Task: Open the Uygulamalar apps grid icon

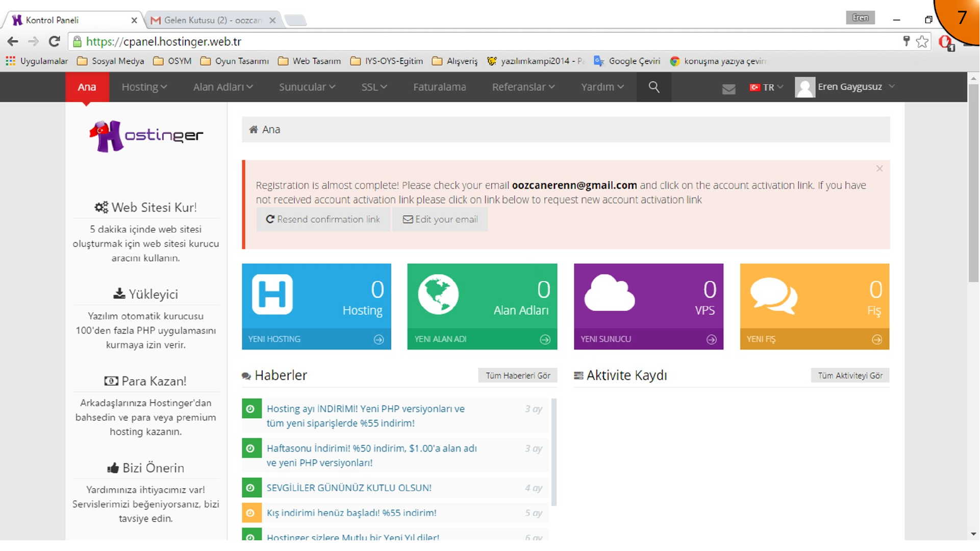Action: click(10, 61)
